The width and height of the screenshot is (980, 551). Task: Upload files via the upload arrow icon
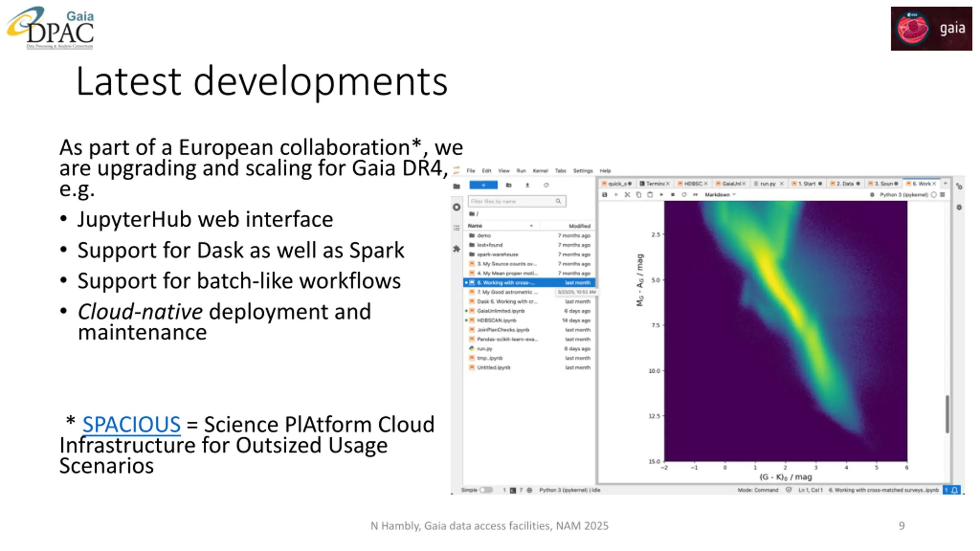[x=527, y=185]
